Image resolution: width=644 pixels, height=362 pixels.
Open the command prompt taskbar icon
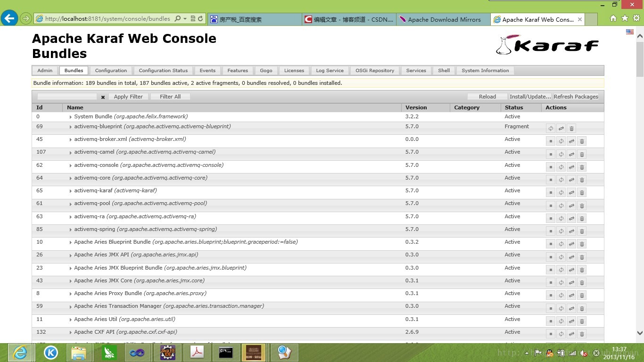pos(226,353)
